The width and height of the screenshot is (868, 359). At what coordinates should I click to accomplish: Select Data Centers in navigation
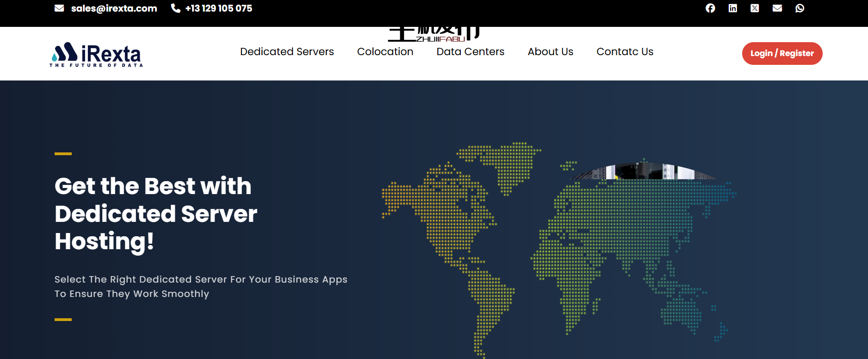(470, 52)
